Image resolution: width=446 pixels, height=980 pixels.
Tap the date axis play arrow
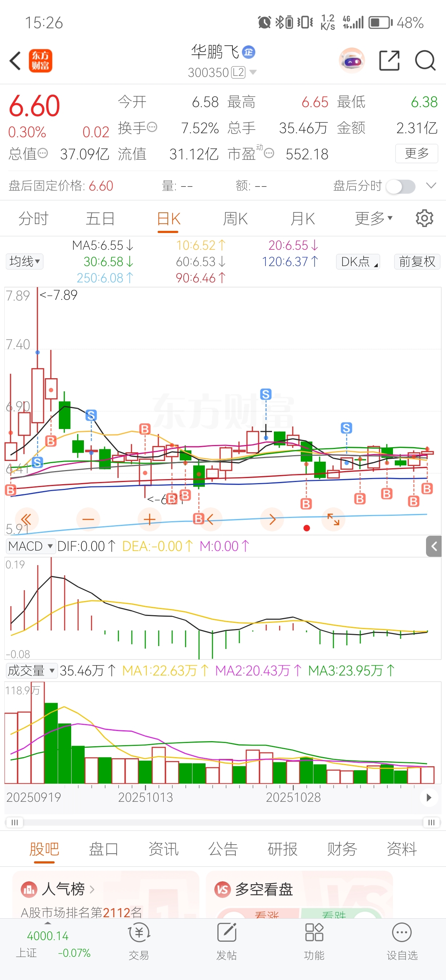tap(429, 798)
